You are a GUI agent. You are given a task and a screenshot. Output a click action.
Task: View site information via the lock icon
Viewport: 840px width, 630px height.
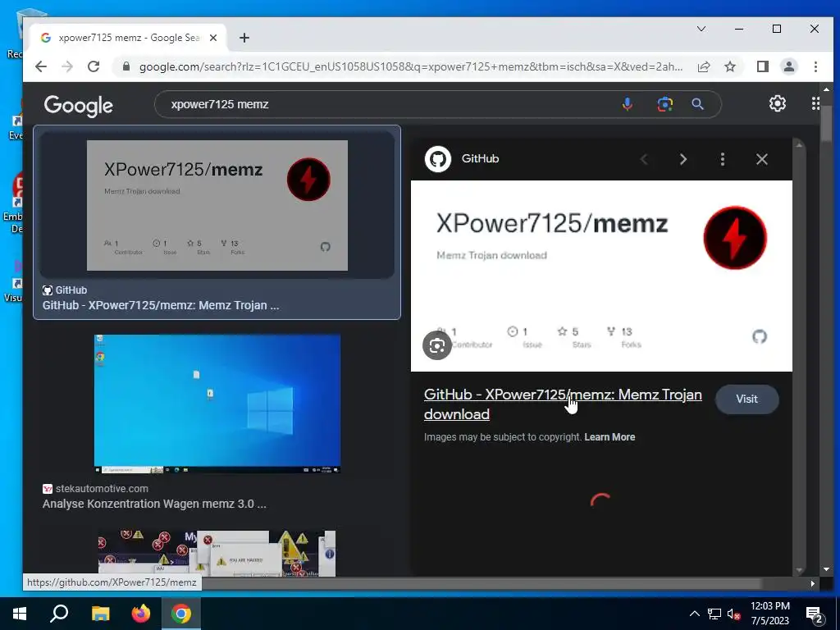click(x=126, y=66)
